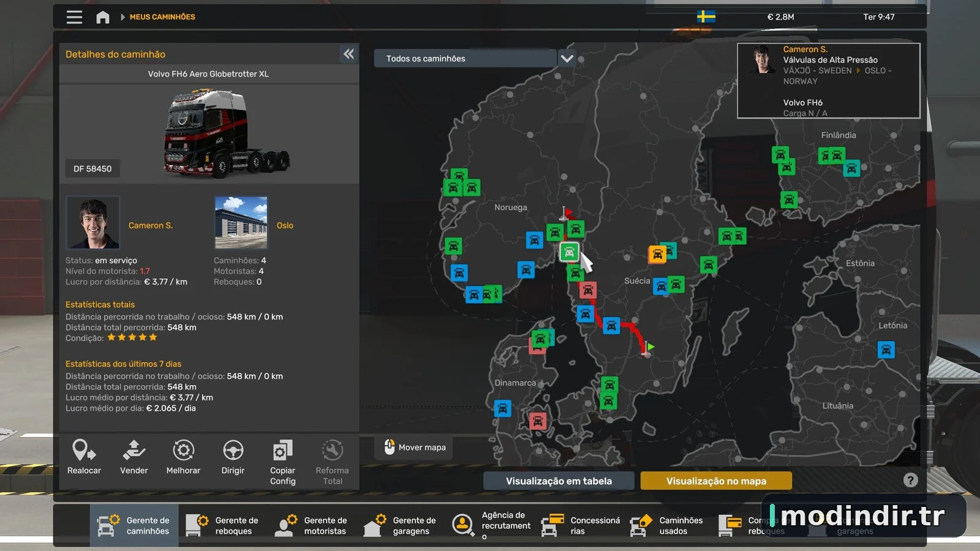This screenshot has width=980, height=551.
Task: Open the Caminhões usados tab
Action: point(666,525)
